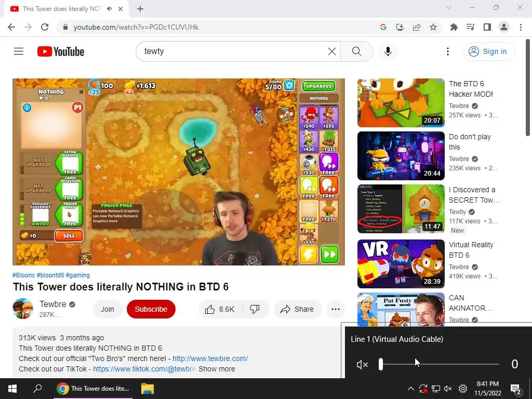Dislike the video with thumbs down

tap(255, 309)
